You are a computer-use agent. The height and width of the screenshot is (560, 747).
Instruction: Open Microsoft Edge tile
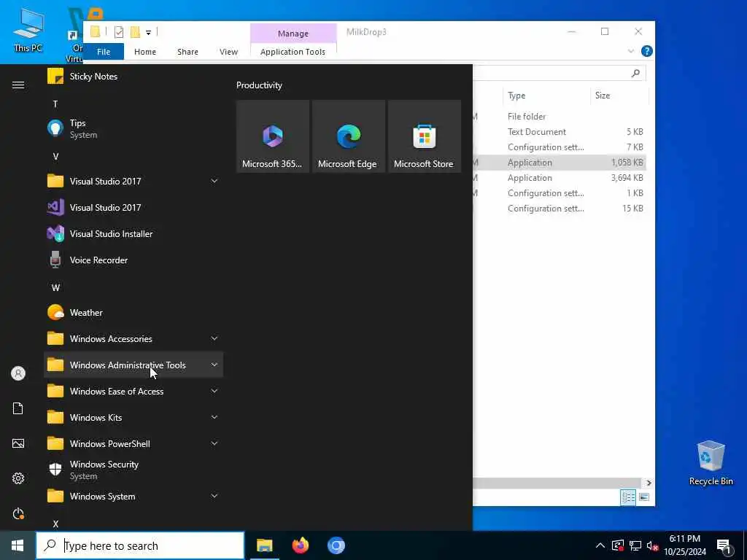[x=348, y=136]
